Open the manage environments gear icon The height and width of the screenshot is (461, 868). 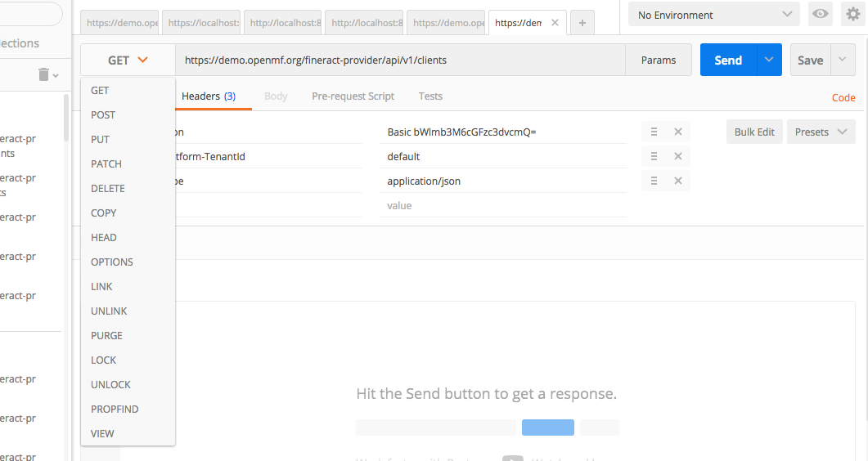click(x=851, y=15)
